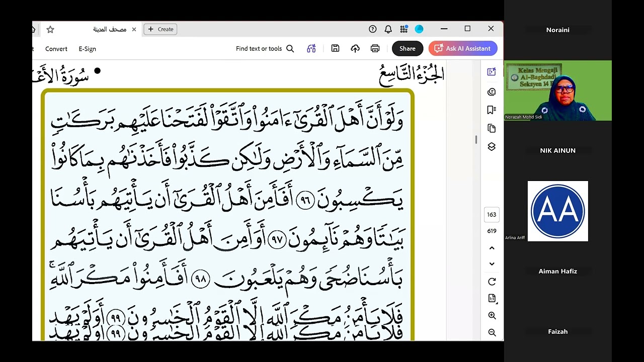Open the comments panel icon
This screenshot has width=644, height=362.
tap(492, 92)
